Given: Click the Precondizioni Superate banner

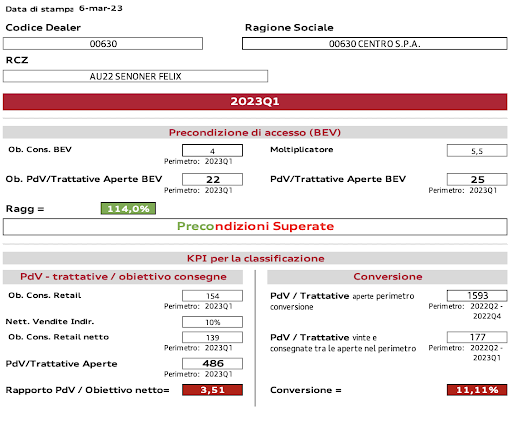Looking at the screenshot, I should point(255,227).
